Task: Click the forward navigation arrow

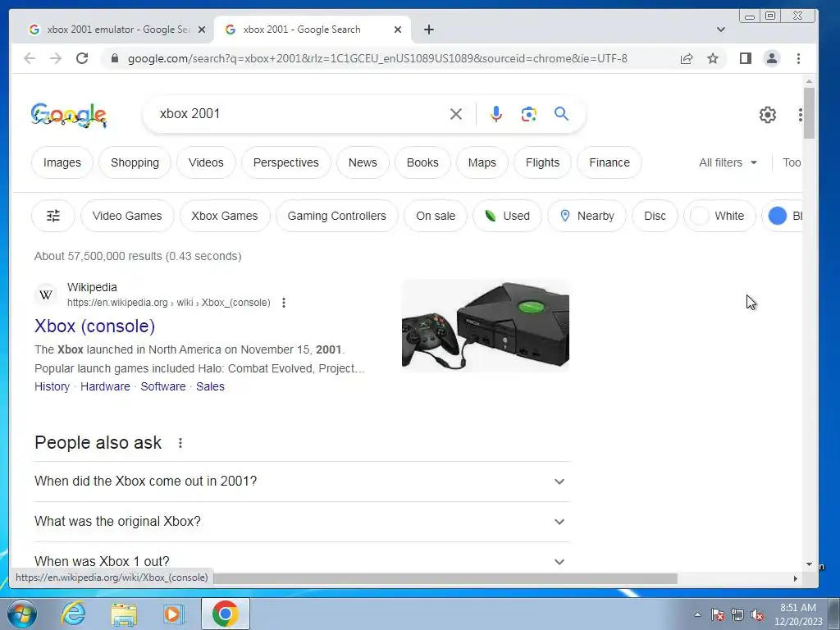Action: point(55,58)
